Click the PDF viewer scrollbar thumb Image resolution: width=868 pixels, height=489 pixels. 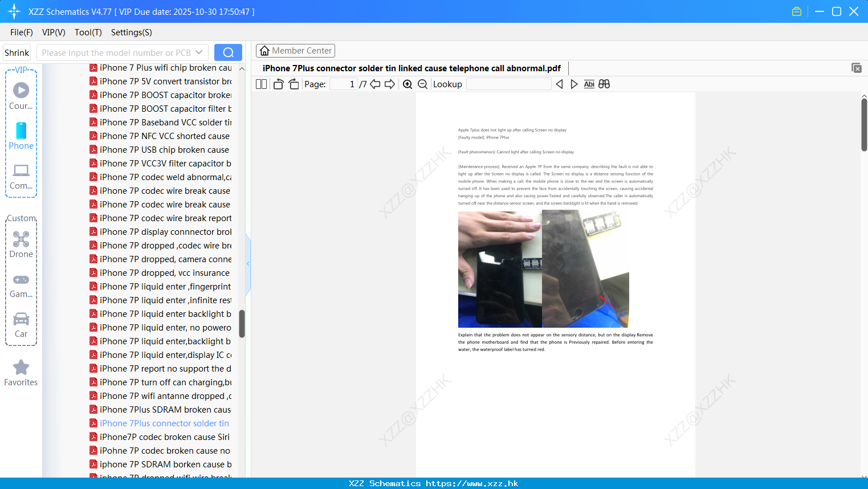point(864,124)
